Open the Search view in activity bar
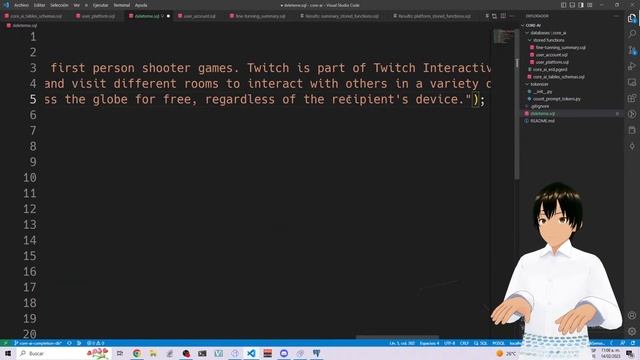Image resolution: width=640 pixels, height=360 pixels. pos(632,34)
